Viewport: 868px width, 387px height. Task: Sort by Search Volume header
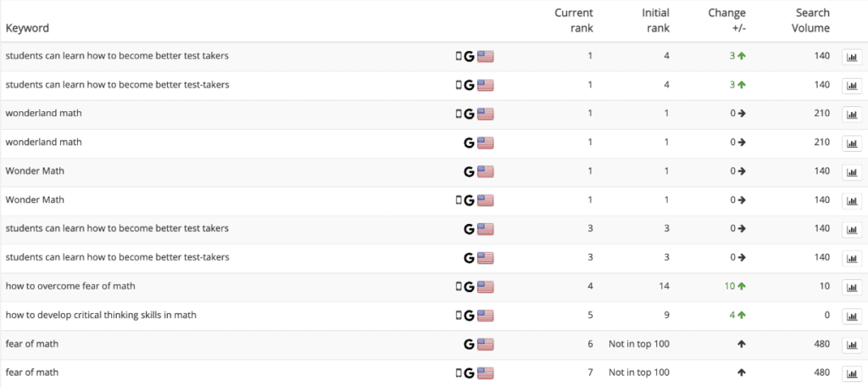pos(812,20)
